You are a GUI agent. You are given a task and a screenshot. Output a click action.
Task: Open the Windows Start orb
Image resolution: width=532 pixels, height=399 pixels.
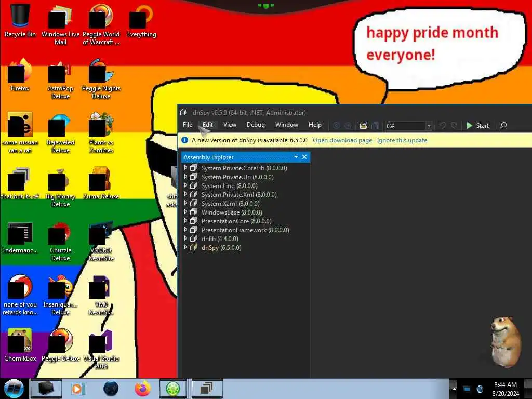tap(14, 389)
